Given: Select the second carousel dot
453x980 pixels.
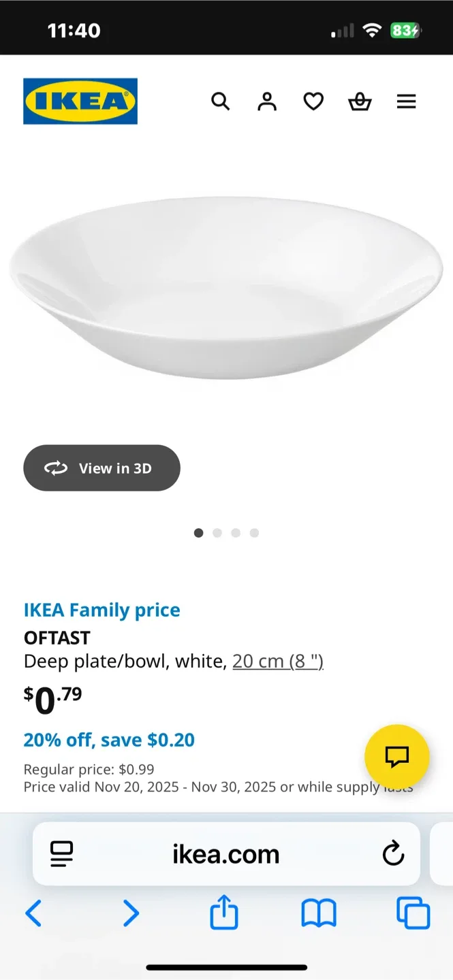Looking at the screenshot, I should pyautogui.click(x=217, y=533).
